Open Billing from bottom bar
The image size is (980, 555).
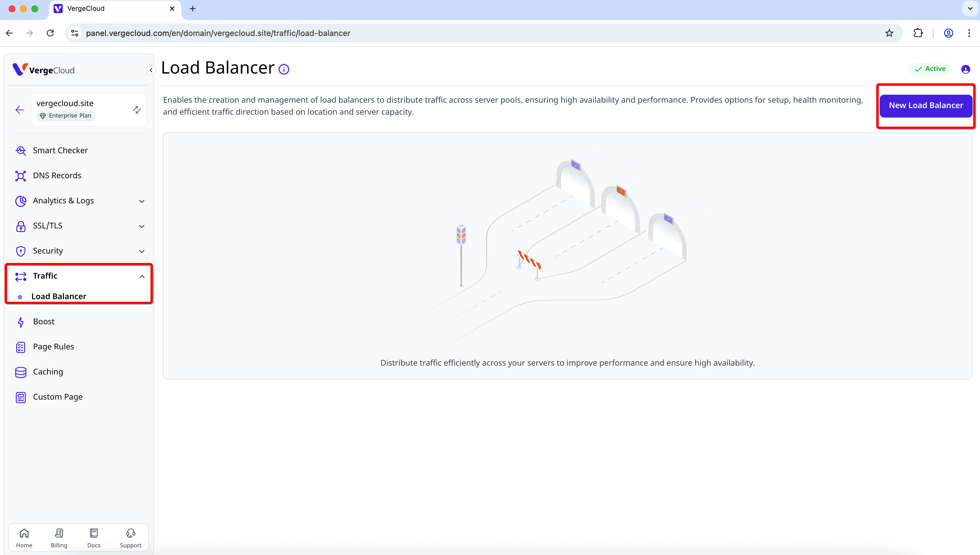(x=59, y=538)
